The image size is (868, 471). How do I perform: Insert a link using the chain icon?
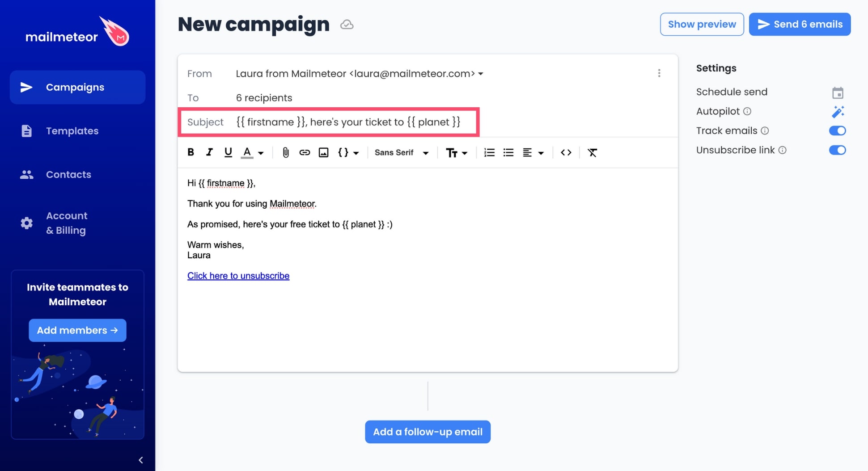pos(305,152)
